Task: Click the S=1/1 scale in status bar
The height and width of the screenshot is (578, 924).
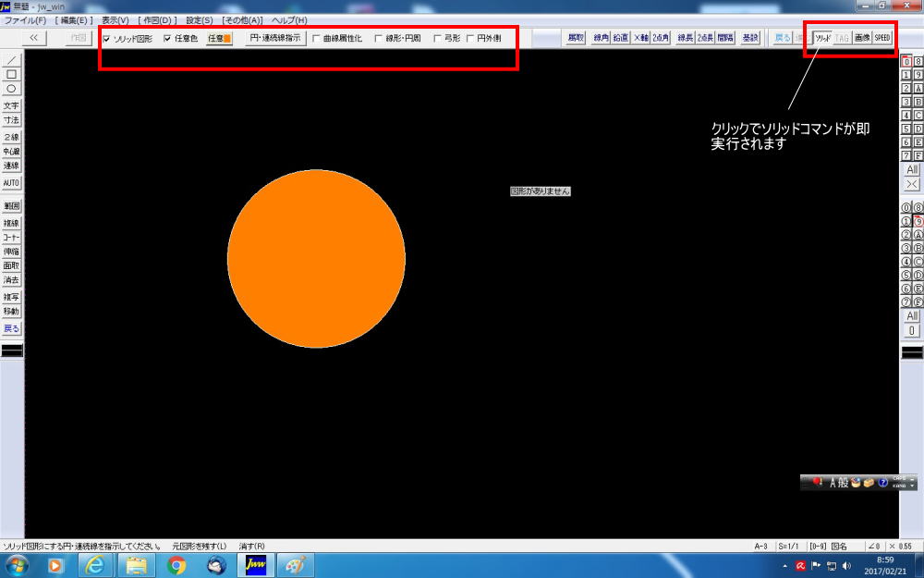Action: pyautogui.click(x=788, y=547)
